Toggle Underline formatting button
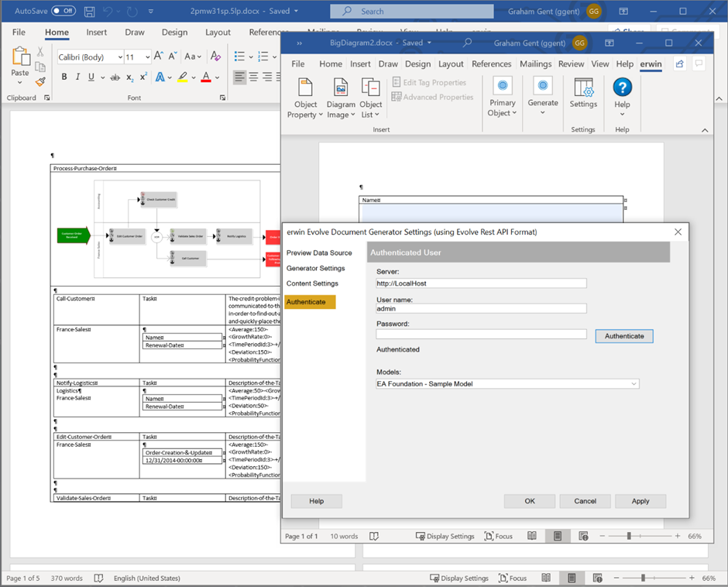728x587 pixels. [x=91, y=77]
